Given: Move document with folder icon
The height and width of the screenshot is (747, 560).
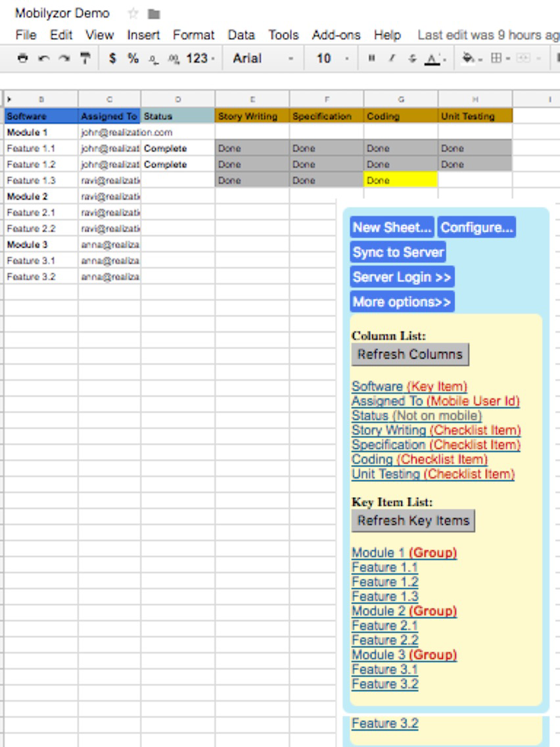Looking at the screenshot, I should 154,14.
